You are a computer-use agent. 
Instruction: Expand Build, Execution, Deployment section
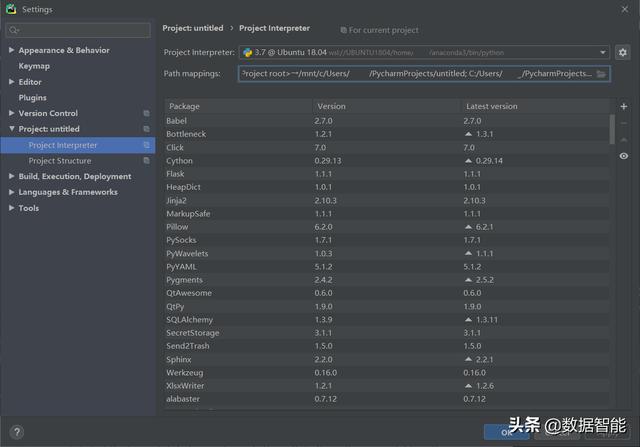point(11,176)
